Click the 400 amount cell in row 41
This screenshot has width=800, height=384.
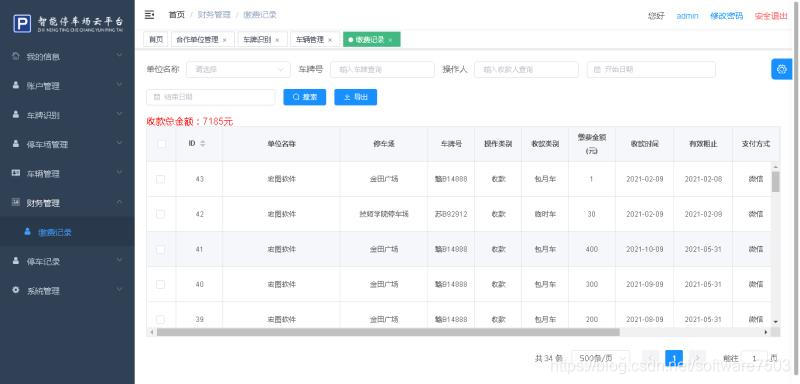click(x=591, y=249)
